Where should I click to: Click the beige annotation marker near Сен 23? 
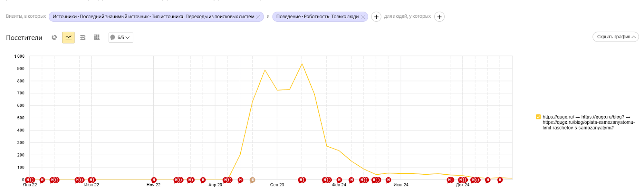(x=252, y=180)
